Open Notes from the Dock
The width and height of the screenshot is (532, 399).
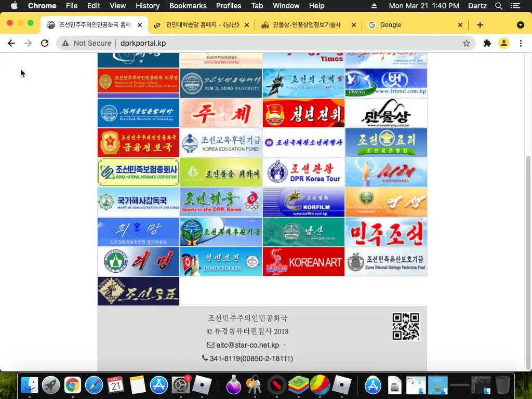point(137,385)
